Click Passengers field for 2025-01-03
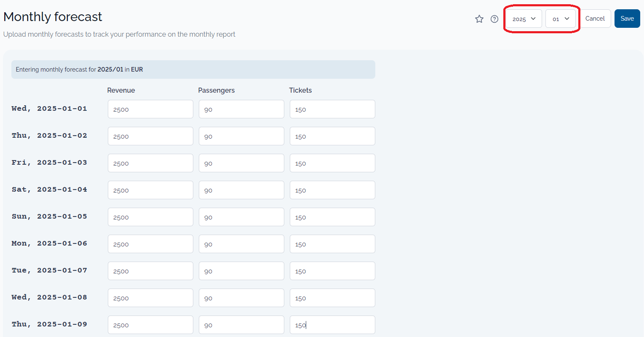 pyautogui.click(x=241, y=163)
